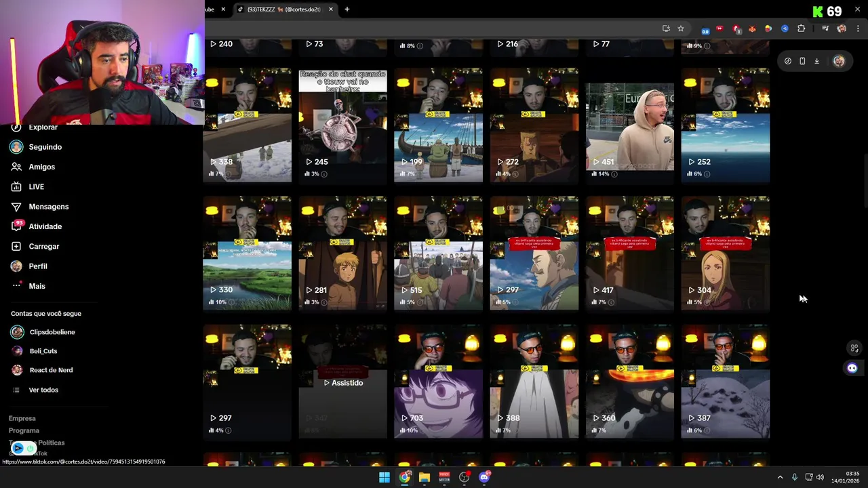Open the Perfil page
The image size is (868, 488).
[38, 266]
